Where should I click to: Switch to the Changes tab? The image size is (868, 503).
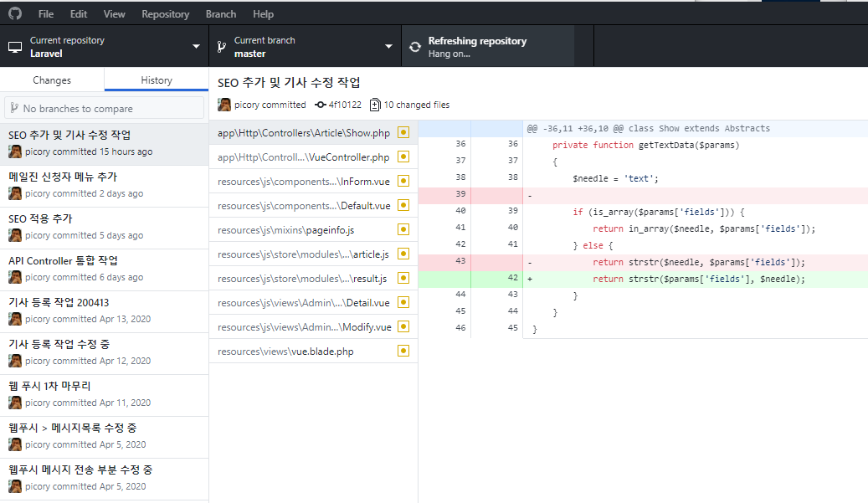(52, 80)
